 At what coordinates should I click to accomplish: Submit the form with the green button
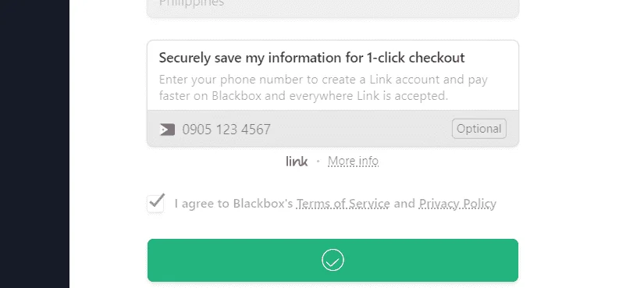tap(333, 260)
